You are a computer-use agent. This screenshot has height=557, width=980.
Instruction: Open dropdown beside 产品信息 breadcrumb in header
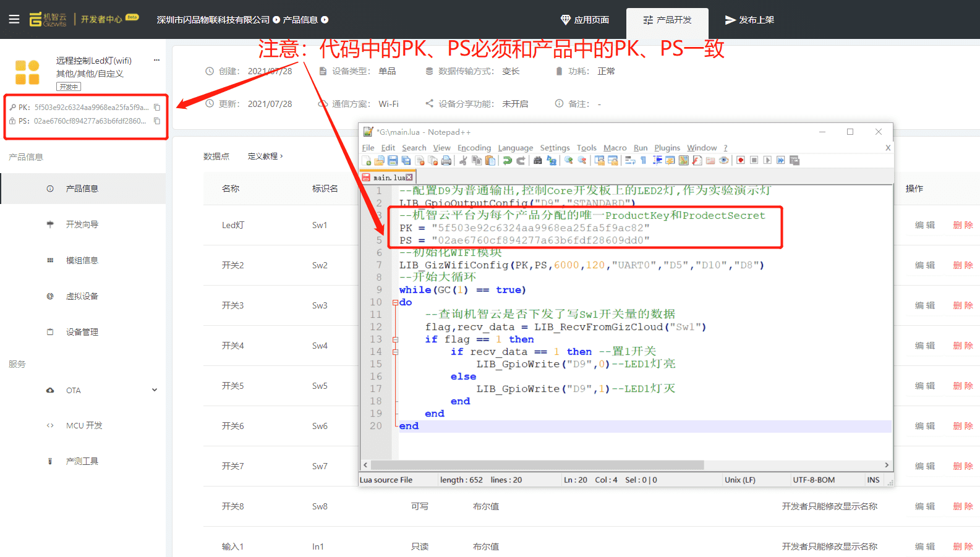(x=325, y=20)
